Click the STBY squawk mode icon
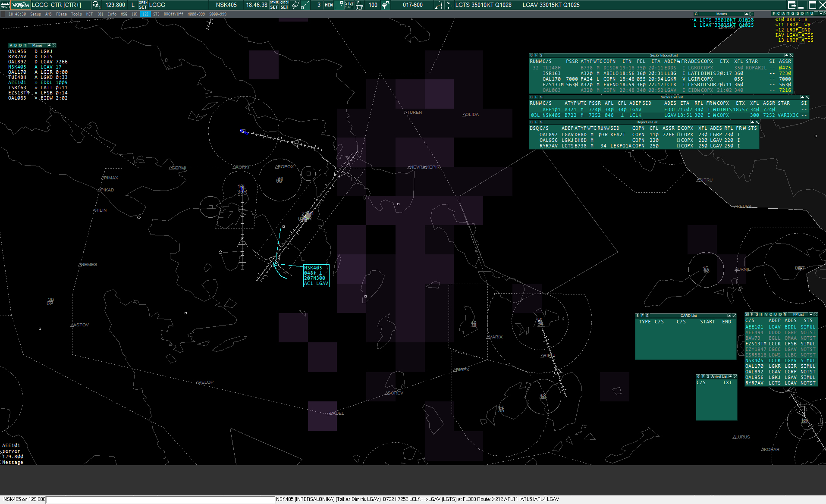The height and width of the screenshot is (504, 826). coord(349,5)
